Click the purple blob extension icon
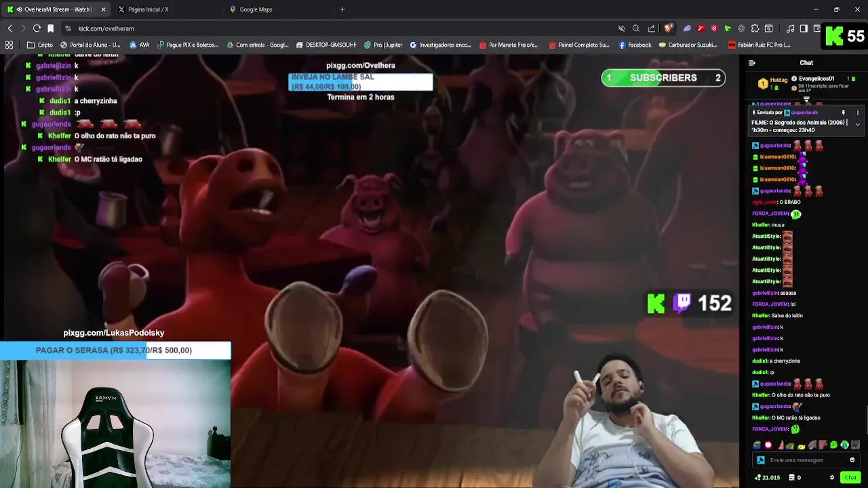 pyautogui.click(x=687, y=28)
